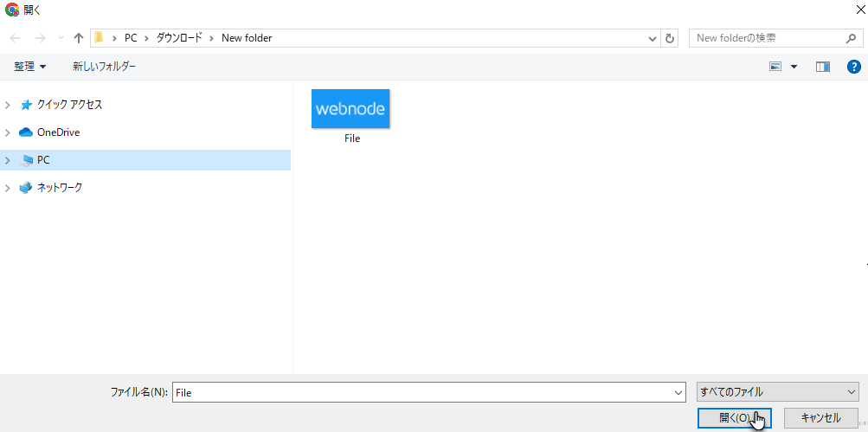Select PC in the address path
868x432 pixels.
(131, 38)
